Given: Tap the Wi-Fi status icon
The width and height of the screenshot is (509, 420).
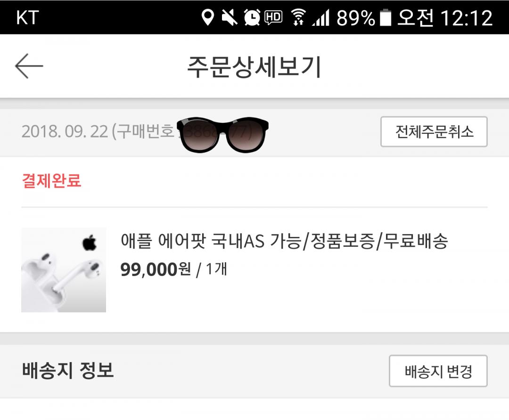Looking at the screenshot, I should tap(298, 18).
